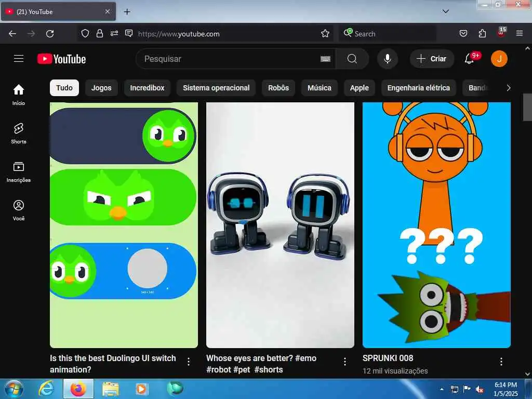Screen dimensions: 532x399
Task: List all tabs dropdown arrow
Action: coord(445,11)
